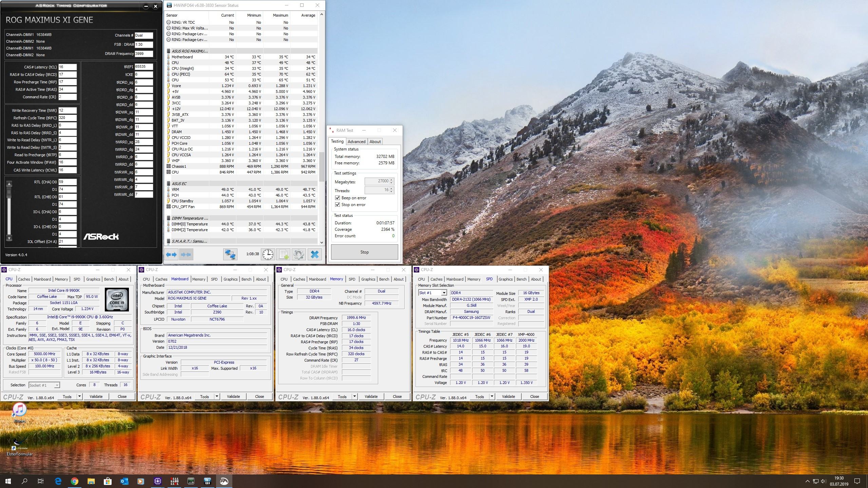Open the Caches tab in the first CPU-Z window
Screen dimensions: 868x488
coord(24,279)
